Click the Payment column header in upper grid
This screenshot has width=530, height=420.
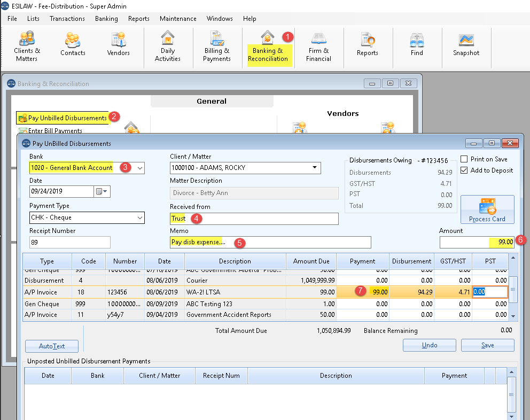point(362,261)
